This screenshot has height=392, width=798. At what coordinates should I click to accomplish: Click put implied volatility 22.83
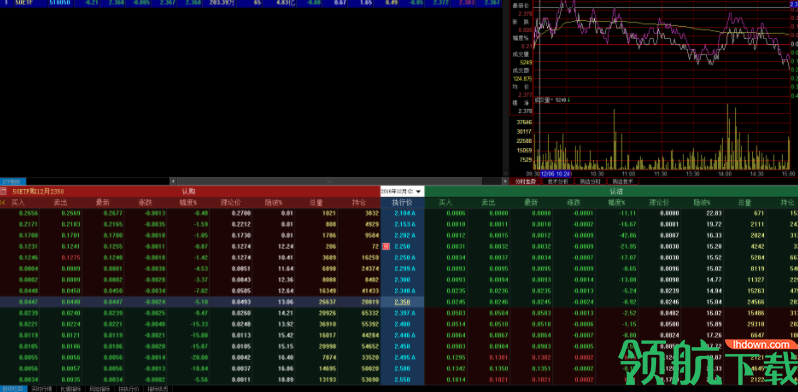tap(715, 213)
